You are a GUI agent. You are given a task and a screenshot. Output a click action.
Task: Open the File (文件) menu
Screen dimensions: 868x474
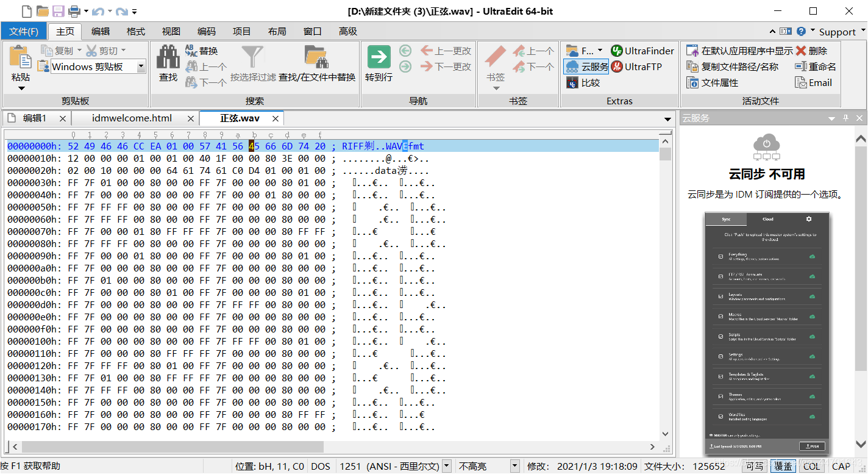24,31
